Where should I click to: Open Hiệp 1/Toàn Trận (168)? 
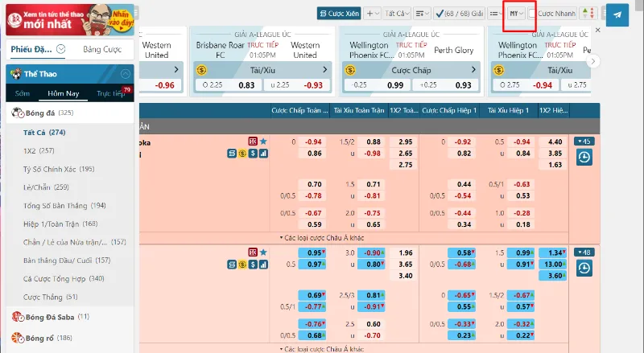[60, 224]
